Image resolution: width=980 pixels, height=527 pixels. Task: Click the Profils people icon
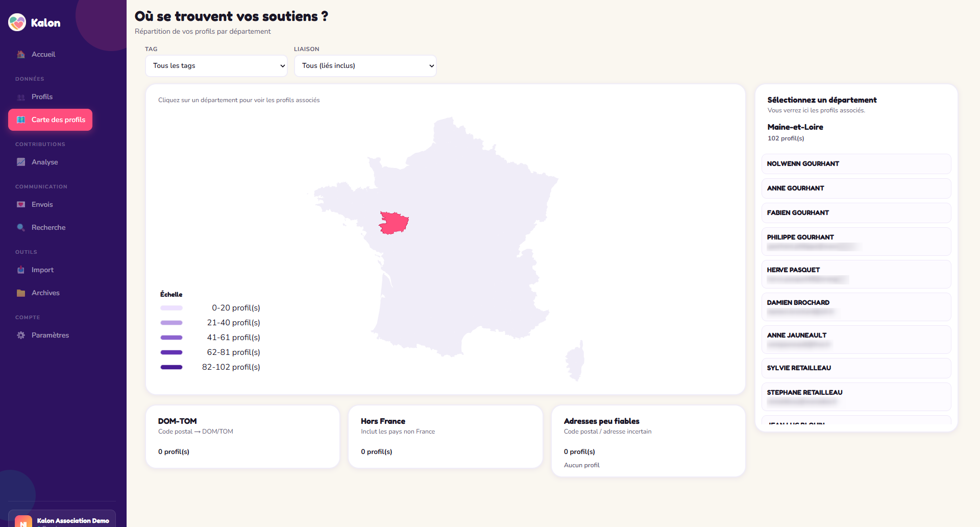pos(21,97)
